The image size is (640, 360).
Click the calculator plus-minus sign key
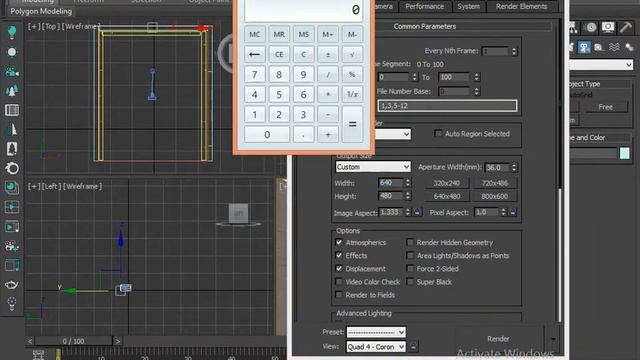pos(328,54)
